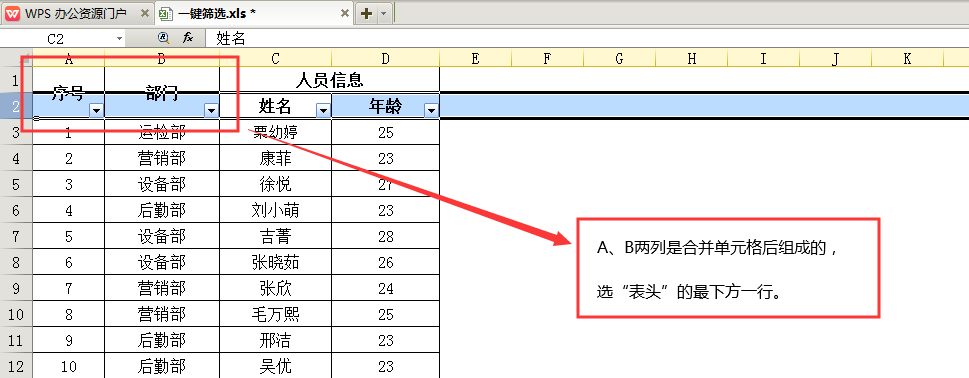The width and height of the screenshot is (969, 378).
Task: Select the cell containing 刘小萌
Action: 276,211
